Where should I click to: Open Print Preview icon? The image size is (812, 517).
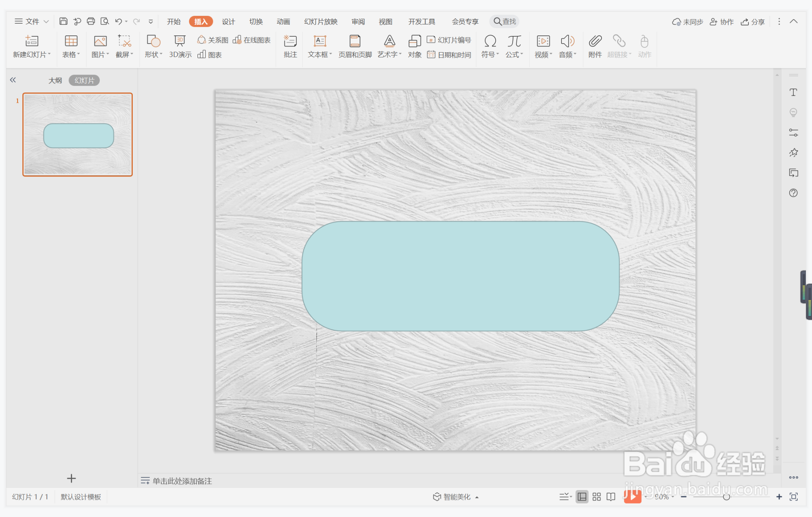[x=105, y=21]
